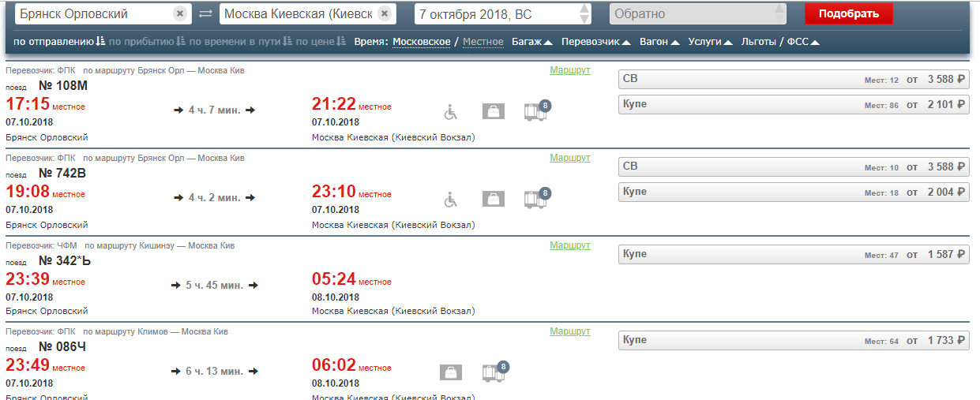The image size is (980, 400).
Task: Expand the Багаж filter dropdown
Action: click(x=531, y=42)
